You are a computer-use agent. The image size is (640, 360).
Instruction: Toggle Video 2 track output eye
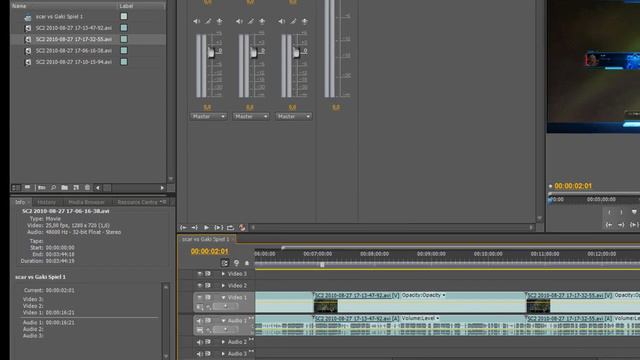point(200,285)
